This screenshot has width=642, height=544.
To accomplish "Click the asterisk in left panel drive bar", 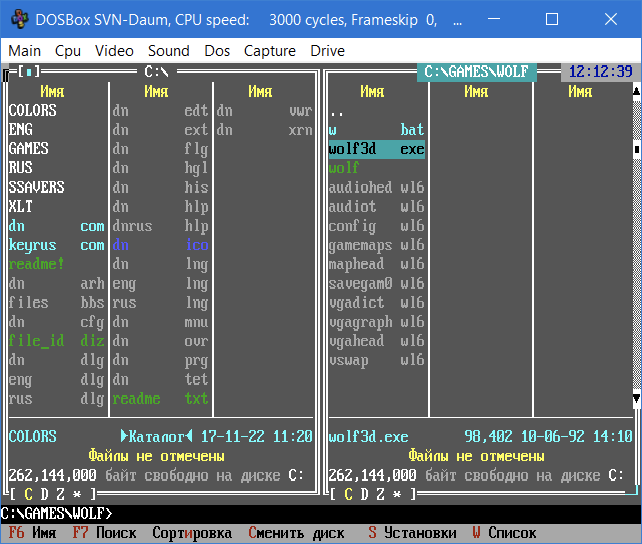I will (x=77, y=494).
